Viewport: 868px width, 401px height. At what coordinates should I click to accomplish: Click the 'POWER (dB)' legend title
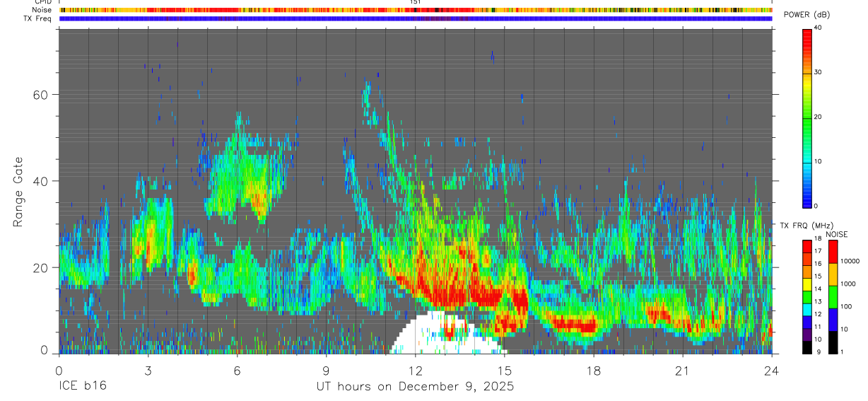[x=806, y=15]
